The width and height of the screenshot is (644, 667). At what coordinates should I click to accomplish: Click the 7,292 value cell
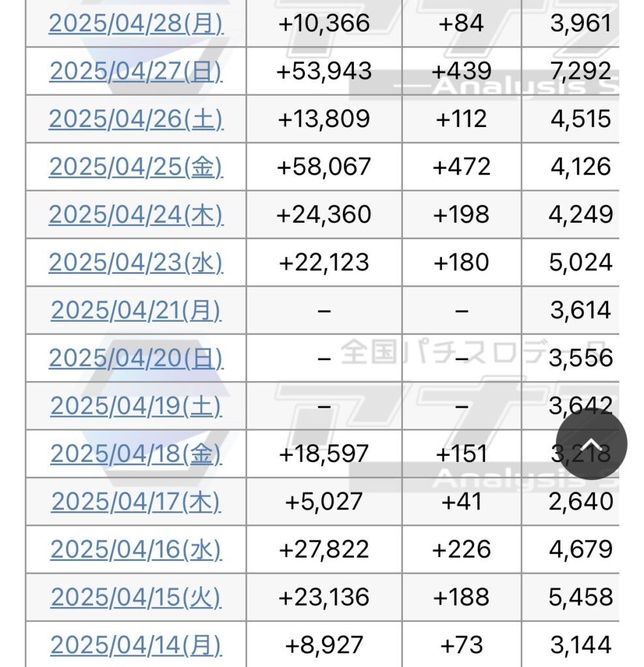click(580, 71)
